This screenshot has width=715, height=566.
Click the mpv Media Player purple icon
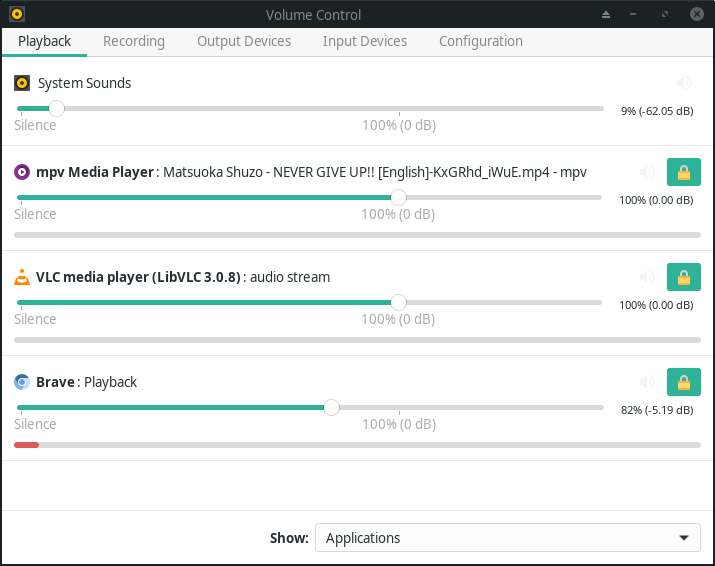22,172
